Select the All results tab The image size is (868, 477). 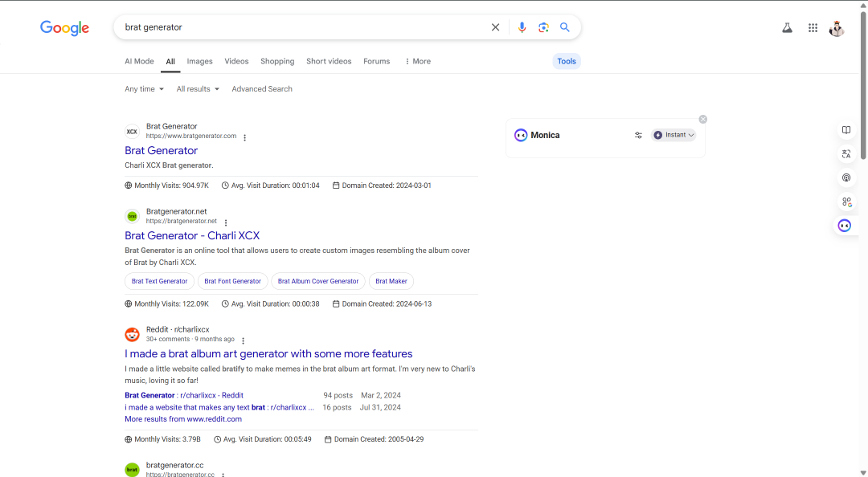[170, 61]
